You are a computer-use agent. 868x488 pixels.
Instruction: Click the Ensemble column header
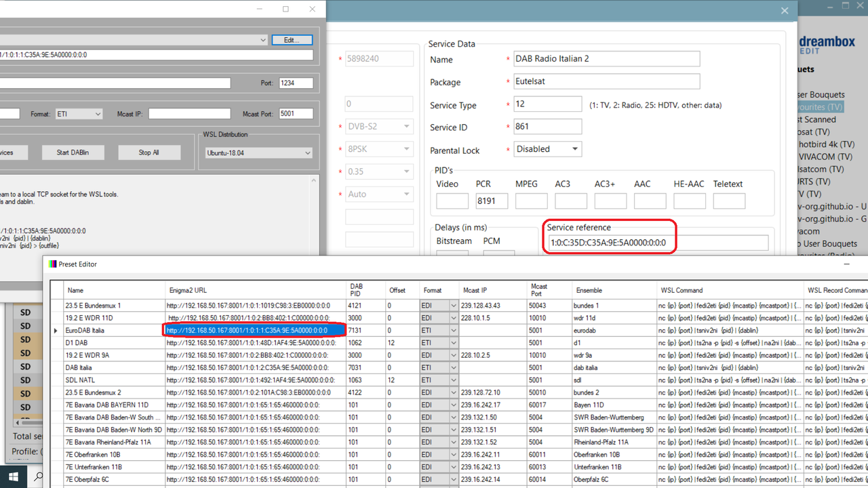coord(614,290)
